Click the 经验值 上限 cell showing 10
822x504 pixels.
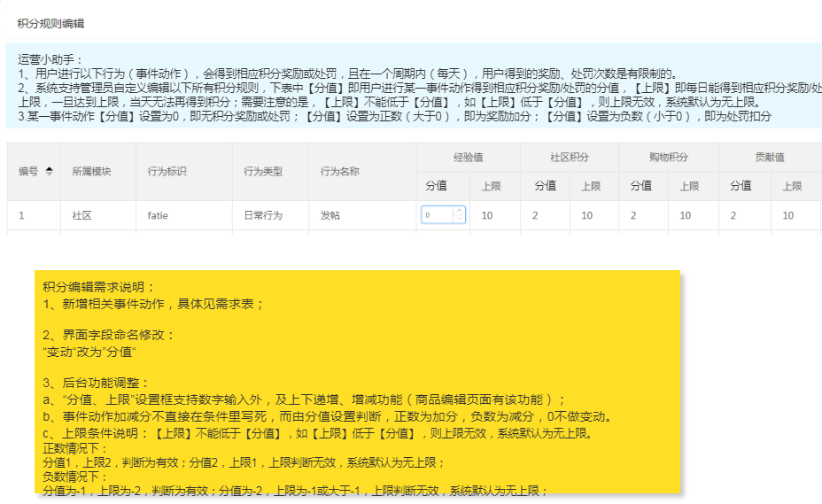click(x=487, y=215)
